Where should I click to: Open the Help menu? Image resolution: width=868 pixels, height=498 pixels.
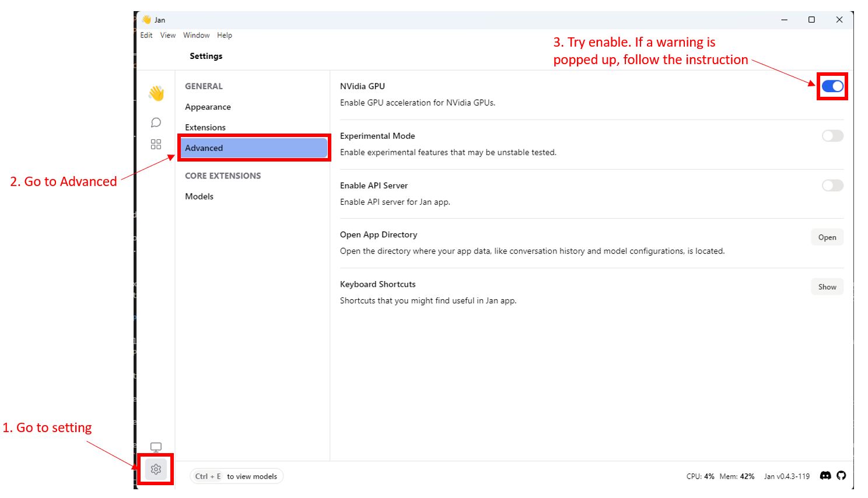(224, 35)
